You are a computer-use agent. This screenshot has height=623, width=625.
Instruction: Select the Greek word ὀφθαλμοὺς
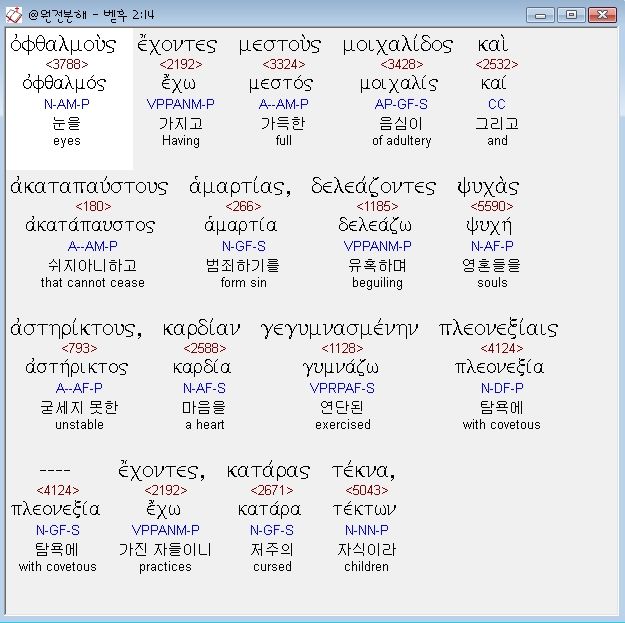pos(63,45)
